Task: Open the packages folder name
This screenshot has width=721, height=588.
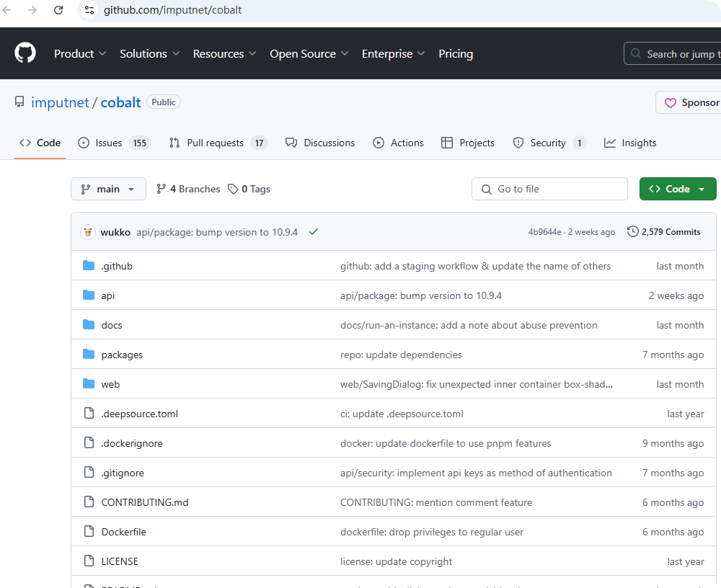Action: 122,355
